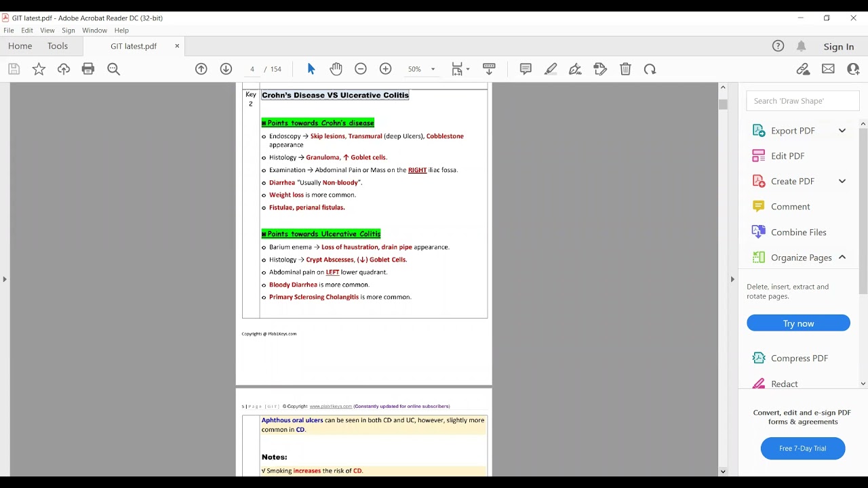Click the scrolling mode icon
868x488 pixels.
click(x=489, y=69)
